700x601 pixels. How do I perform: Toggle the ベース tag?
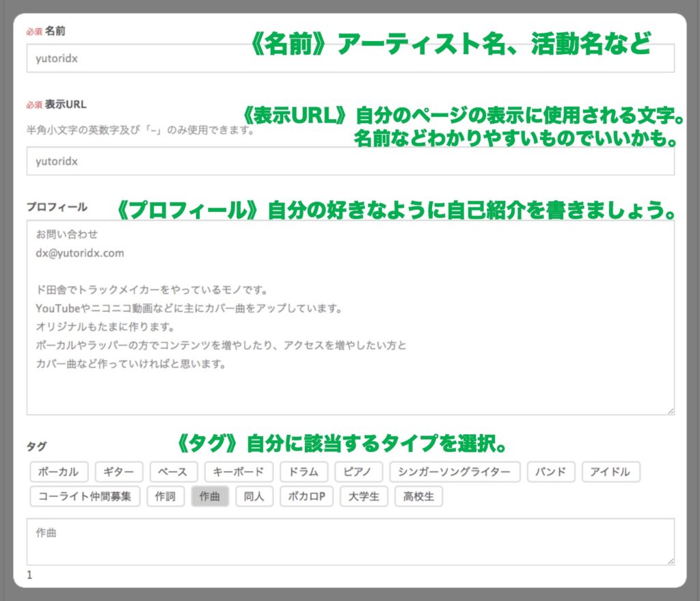[173, 472]
